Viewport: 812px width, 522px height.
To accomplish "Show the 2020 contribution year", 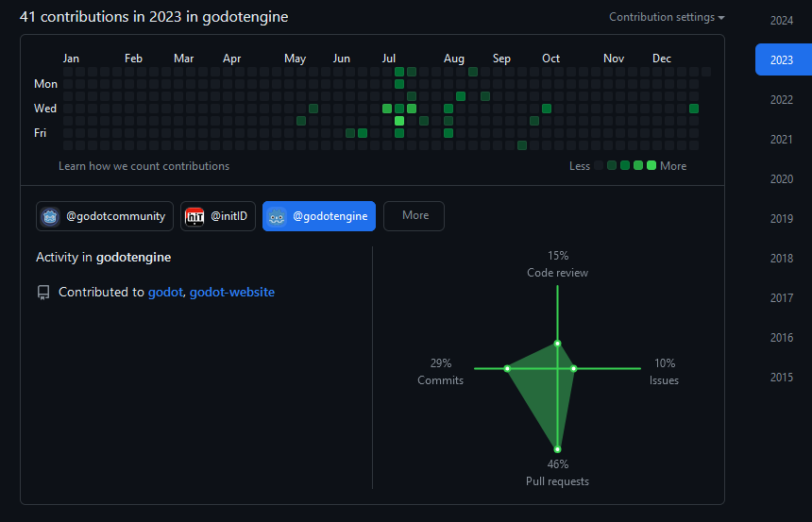I will [782, 179].
